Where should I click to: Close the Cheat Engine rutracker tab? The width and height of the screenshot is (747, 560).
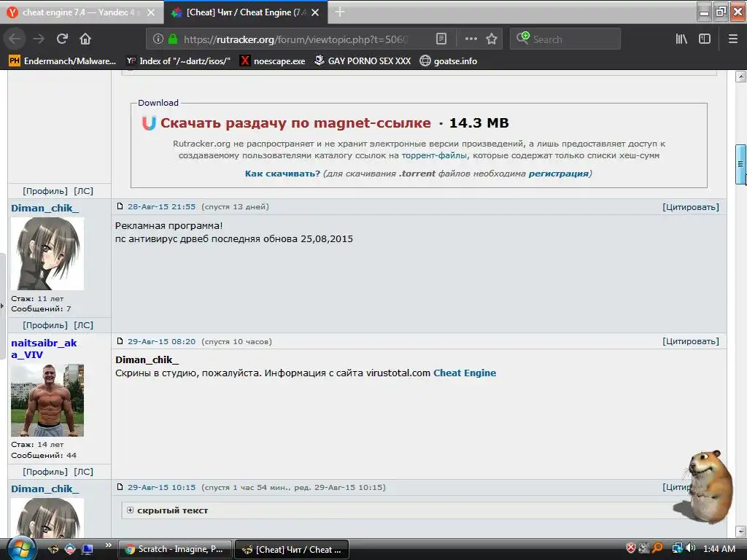(x=315, y=12)
